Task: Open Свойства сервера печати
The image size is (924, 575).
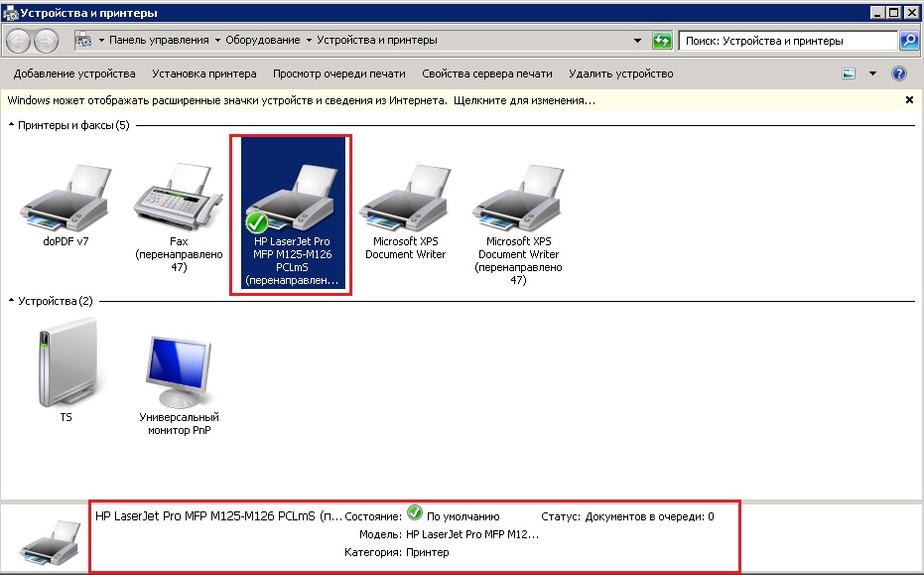Action: pyautogui.click(x=486, y=73)
